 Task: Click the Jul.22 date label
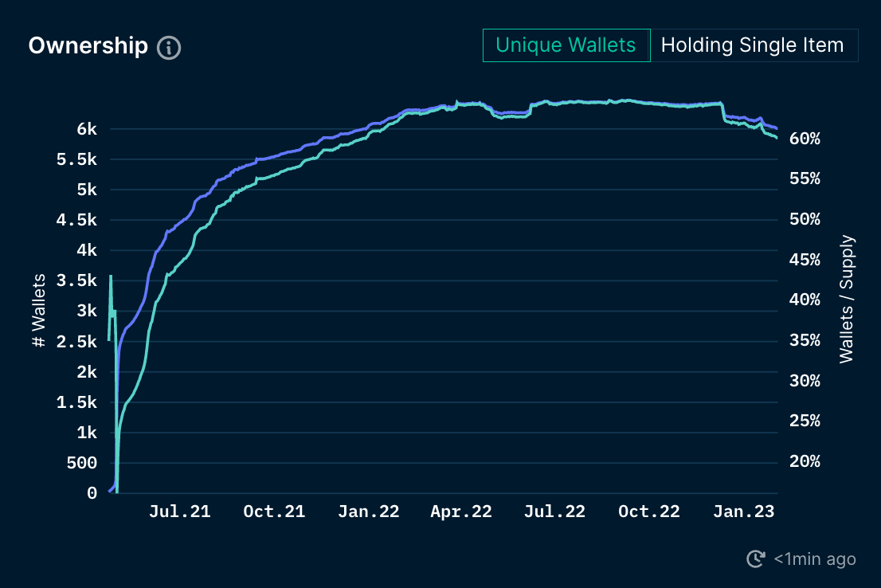(x=554, y=512)
